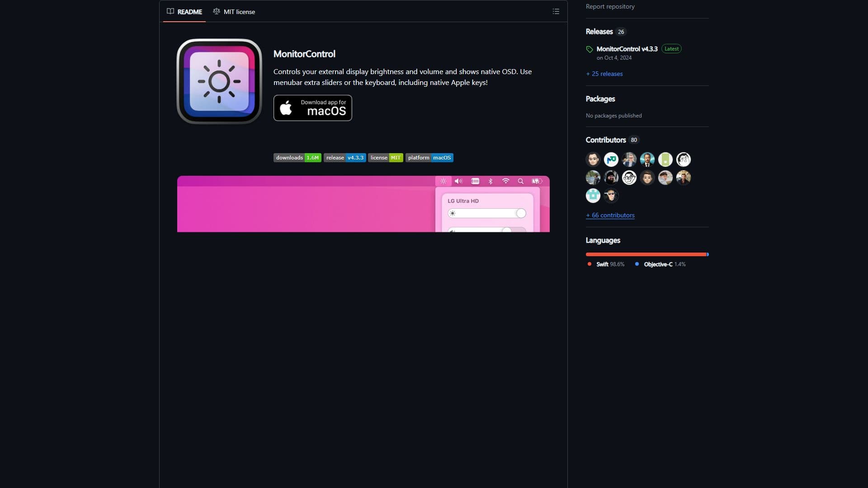
Task: Click the battery icon in the menubar screenshot
Action: [537, 181]
